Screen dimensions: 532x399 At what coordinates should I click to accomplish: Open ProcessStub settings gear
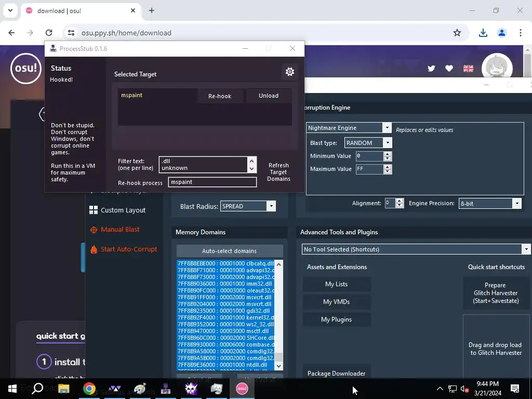290,72
